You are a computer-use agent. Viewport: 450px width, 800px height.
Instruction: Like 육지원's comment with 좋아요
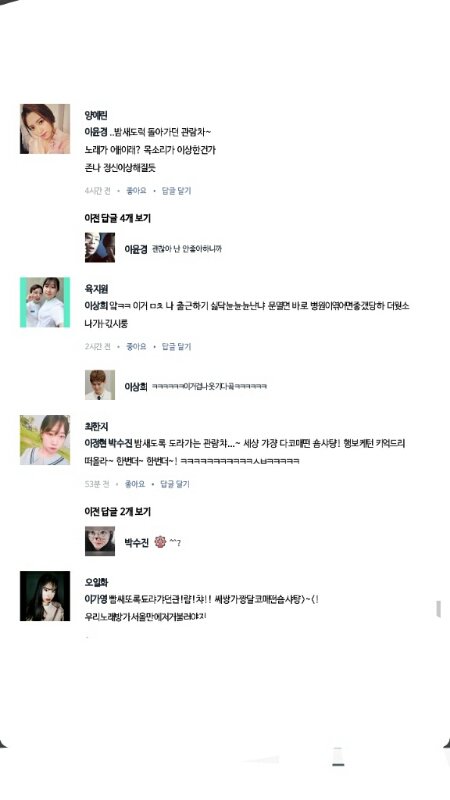click(136, 346)
